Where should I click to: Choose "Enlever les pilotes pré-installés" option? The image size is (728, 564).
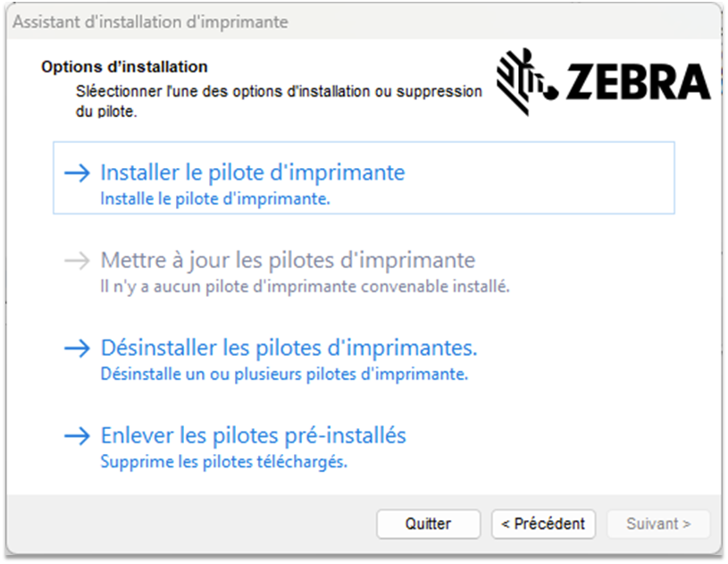click(x=254, y=435)
